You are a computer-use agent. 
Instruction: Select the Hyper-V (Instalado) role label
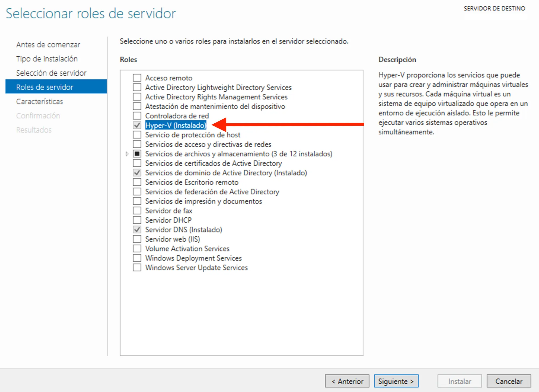tap(176, 125)
